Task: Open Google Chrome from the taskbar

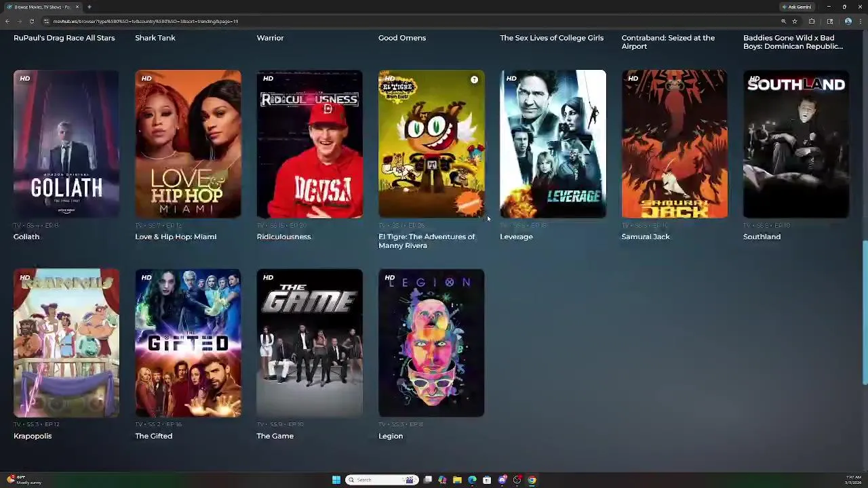Action: [x=532, y=480]
